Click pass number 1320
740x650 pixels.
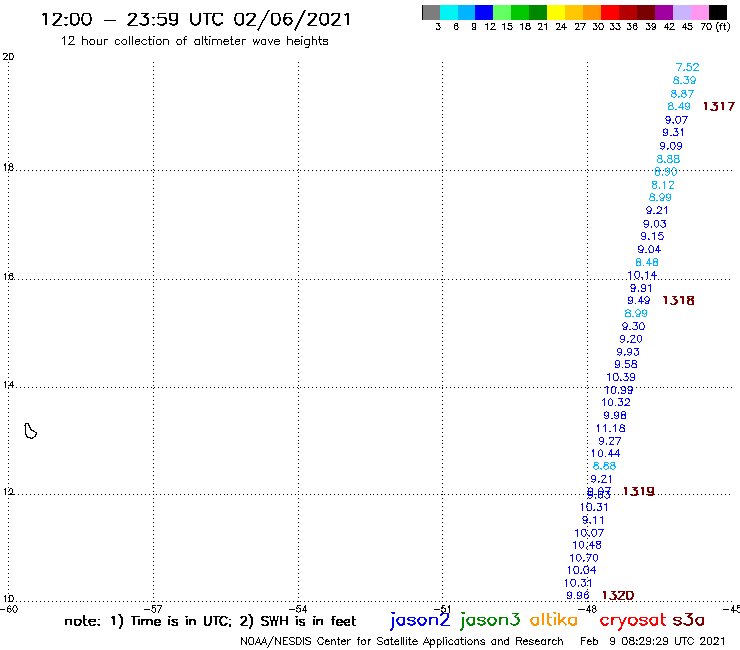(618, 595)
